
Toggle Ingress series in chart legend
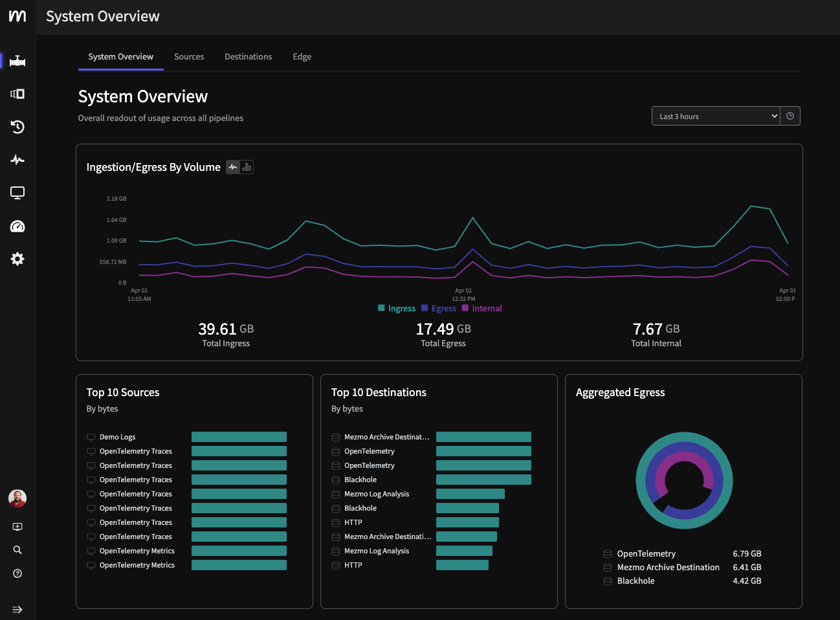tap(401, 309)
